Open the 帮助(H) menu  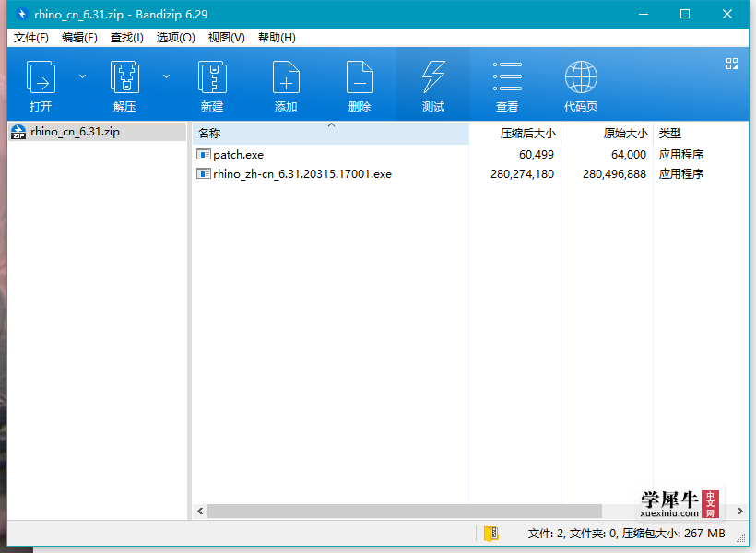pyautogui.click(x=277, y=38)
